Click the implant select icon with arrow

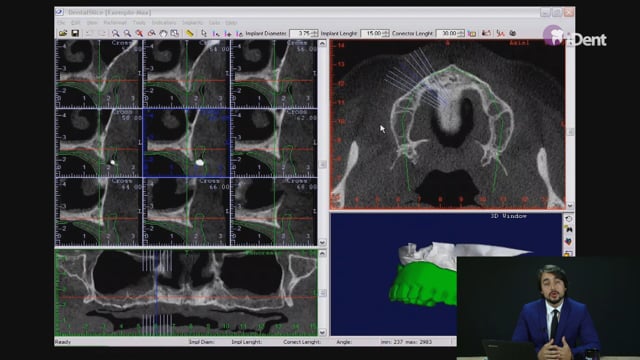216,33
